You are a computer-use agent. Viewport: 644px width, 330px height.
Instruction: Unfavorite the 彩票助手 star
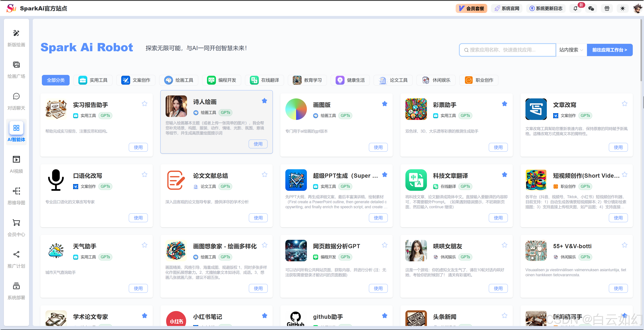tap(504, 104)
